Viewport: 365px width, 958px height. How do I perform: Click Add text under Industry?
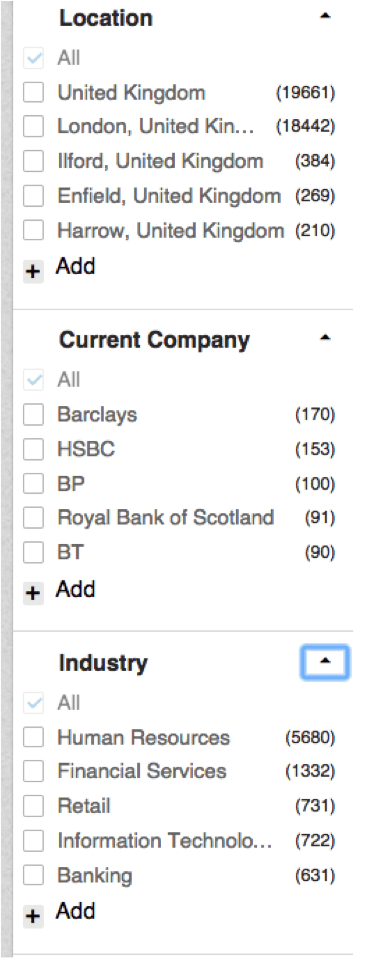click(75, 912)
